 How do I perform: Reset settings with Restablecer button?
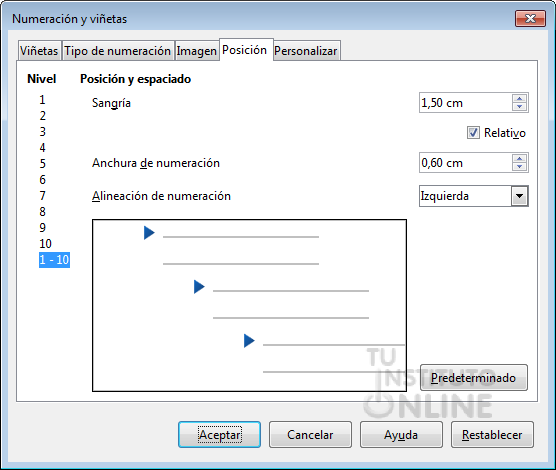(x=492, y=435)
